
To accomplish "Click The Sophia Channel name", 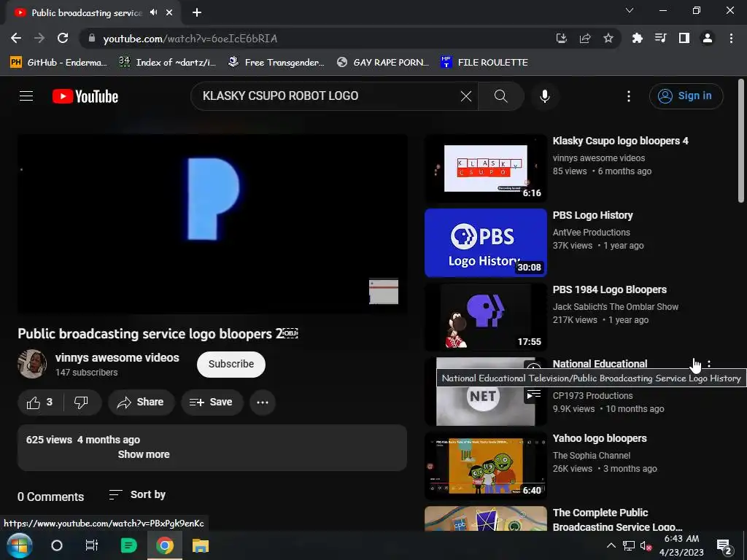I will [x=591, y=456].
